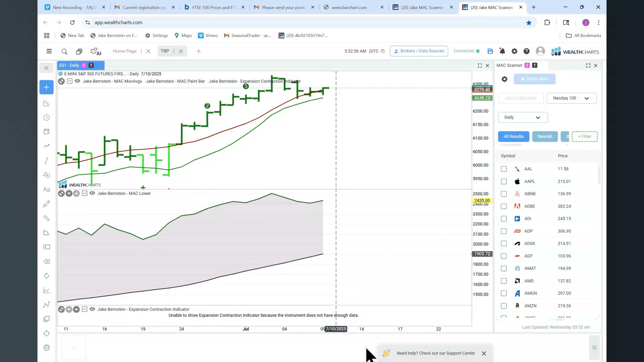Click Add to Watchlist button
Image resolution: width=644 pixels, height=362 pixels.
521,98
